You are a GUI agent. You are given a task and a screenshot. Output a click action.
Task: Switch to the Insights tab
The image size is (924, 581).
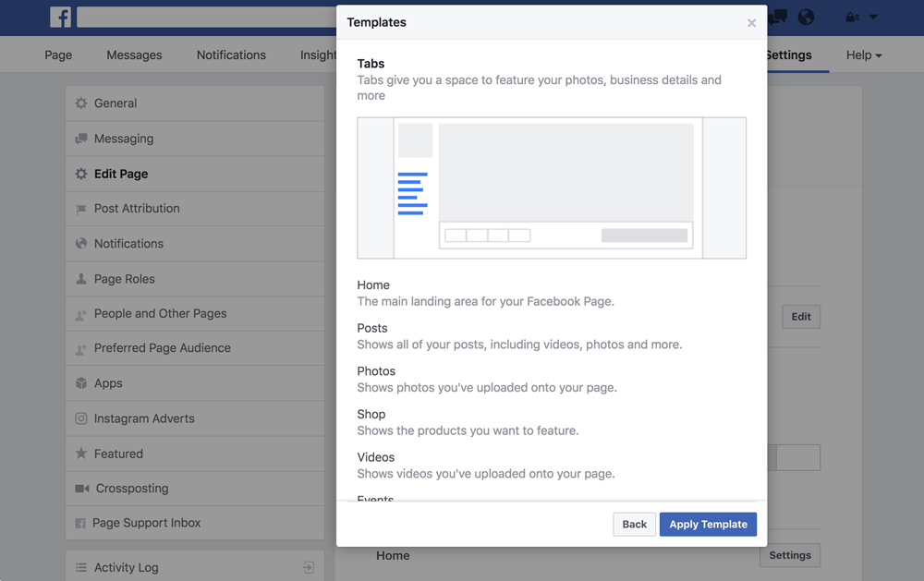(x=318, y=54)
